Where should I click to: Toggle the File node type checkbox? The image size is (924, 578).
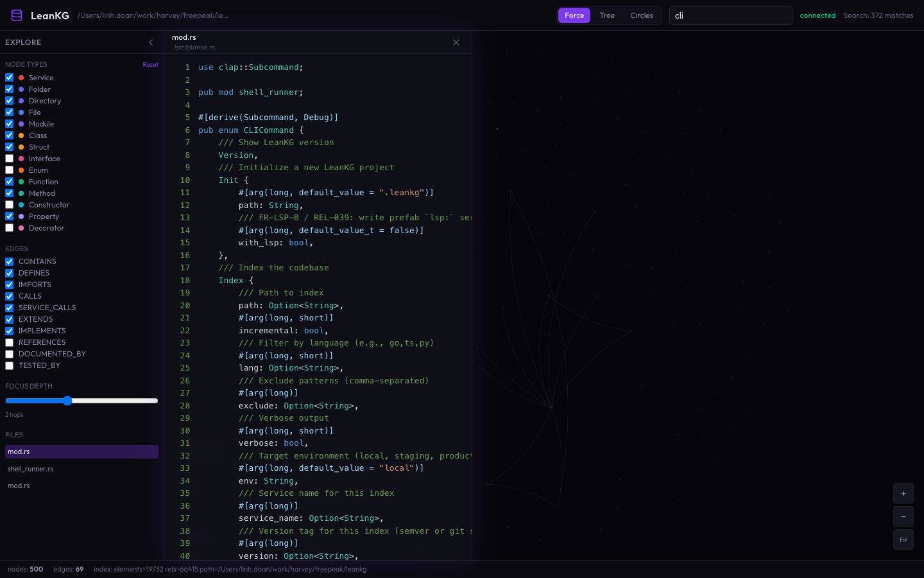(x=9, y=112)
